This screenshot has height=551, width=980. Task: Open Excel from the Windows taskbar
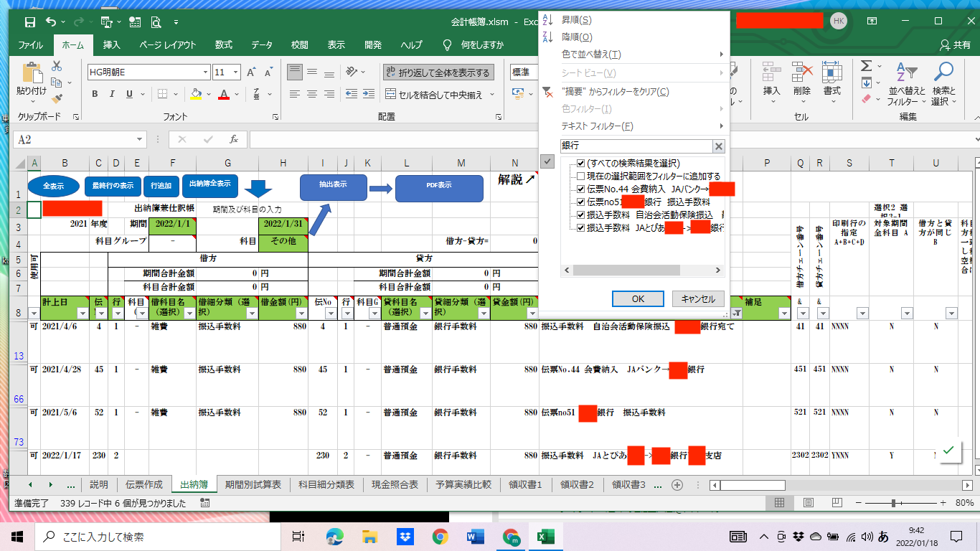[x=546, y=536]
